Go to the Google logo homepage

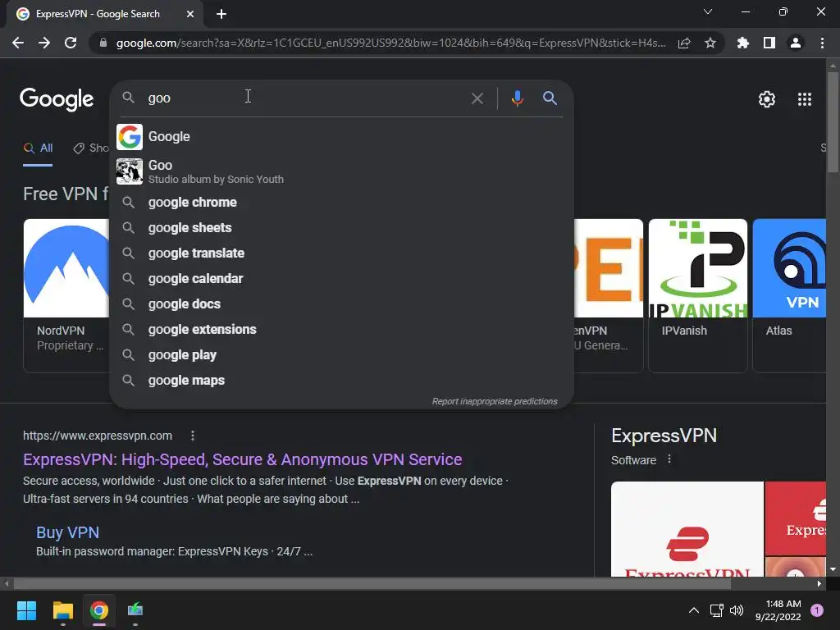point(57,99)
